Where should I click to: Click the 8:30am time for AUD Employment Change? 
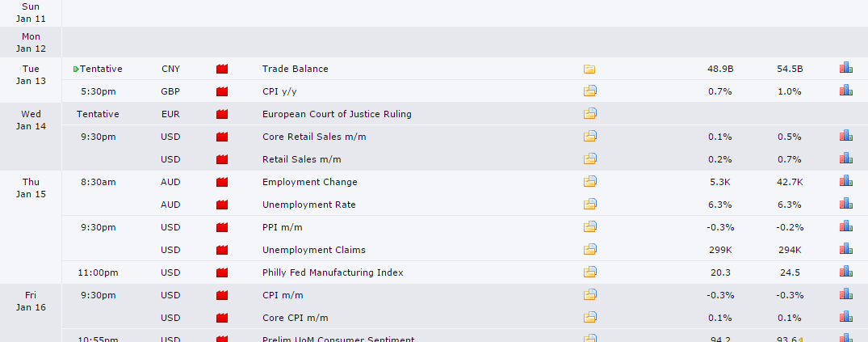pyautogui.click(x=98, y=182)
